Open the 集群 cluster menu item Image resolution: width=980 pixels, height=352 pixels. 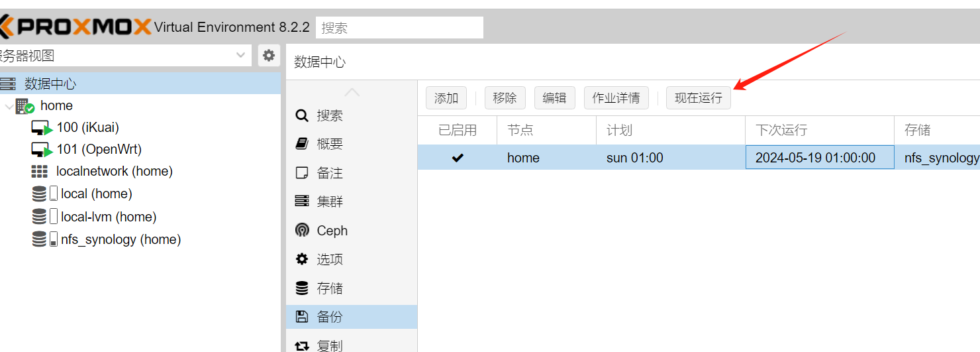(x=329, y=202)
